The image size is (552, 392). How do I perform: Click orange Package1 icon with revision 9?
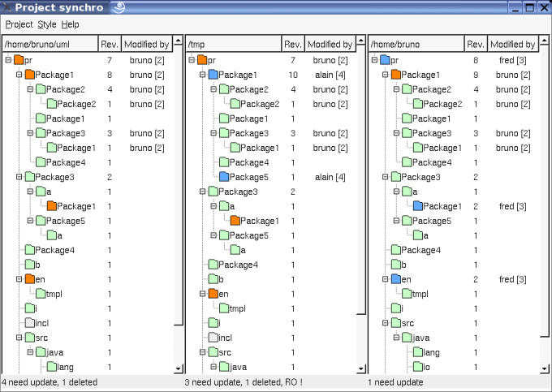tap(396, 75)
